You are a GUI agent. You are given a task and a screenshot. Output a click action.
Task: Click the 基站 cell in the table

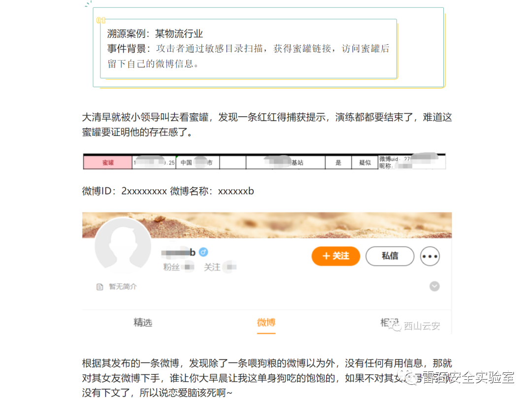coord(286,163)
